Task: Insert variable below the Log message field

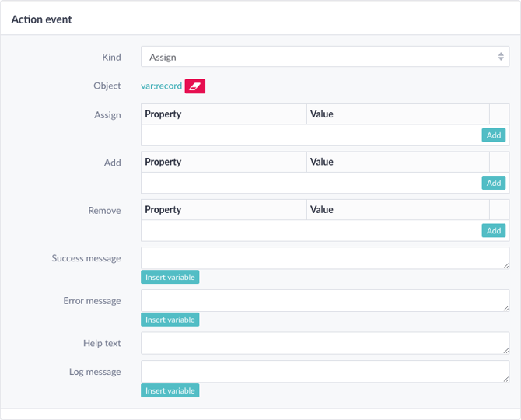Action: (170, 390)
